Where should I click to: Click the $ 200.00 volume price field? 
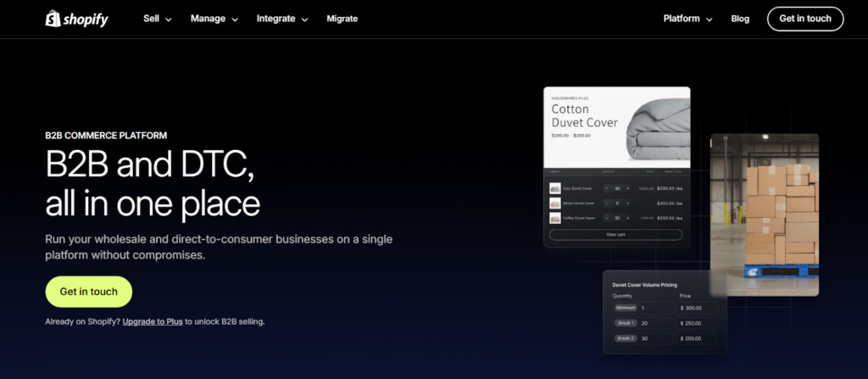[697, 338]
